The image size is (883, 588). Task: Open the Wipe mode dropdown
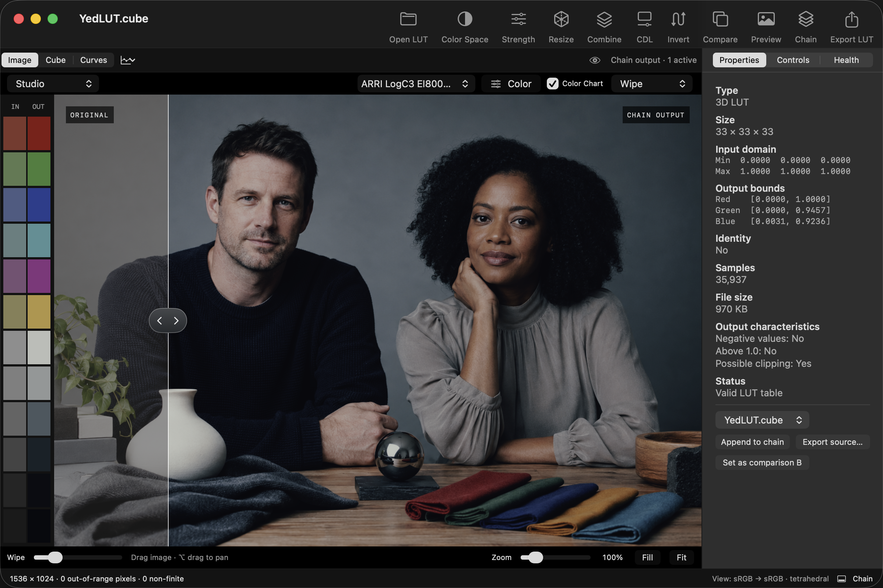pyautogui.click(x=652, y=84)
